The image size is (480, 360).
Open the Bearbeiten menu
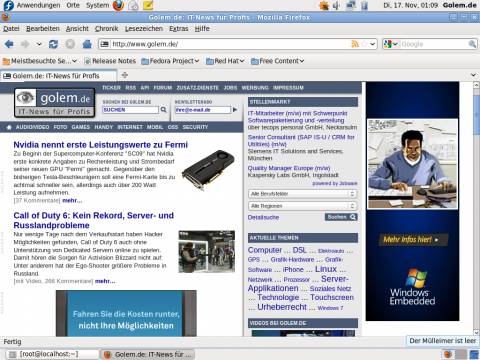click(x=43, y=29)
